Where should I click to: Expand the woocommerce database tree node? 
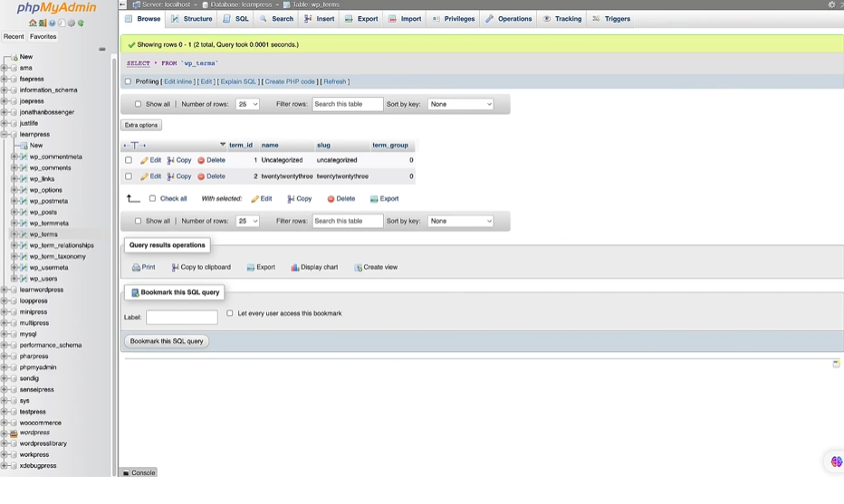pyautogui.click(x=5, y=423)
